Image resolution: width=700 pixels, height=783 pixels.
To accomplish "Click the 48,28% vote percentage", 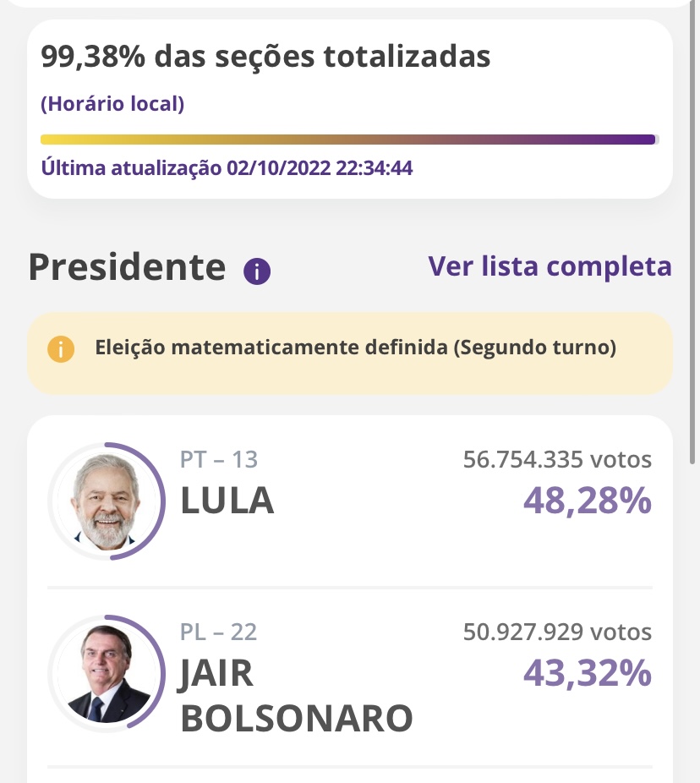I will click(587, 501).
